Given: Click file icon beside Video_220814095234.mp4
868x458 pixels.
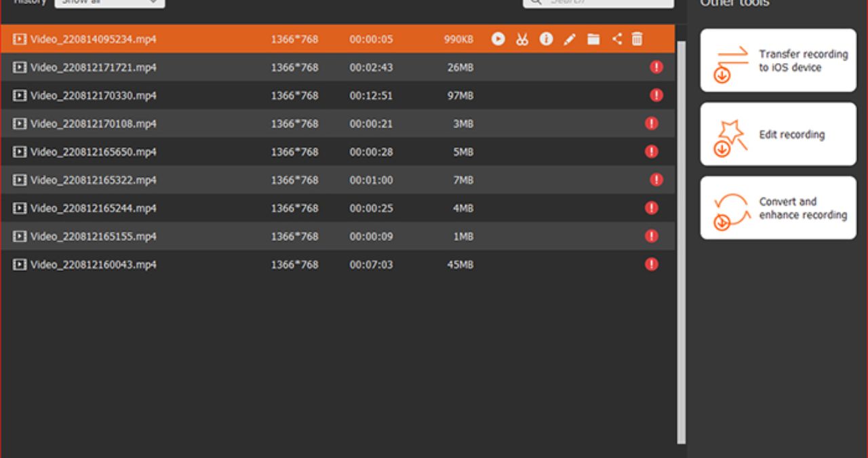Looking at the screenshot, I should click(x=20, y=39).
